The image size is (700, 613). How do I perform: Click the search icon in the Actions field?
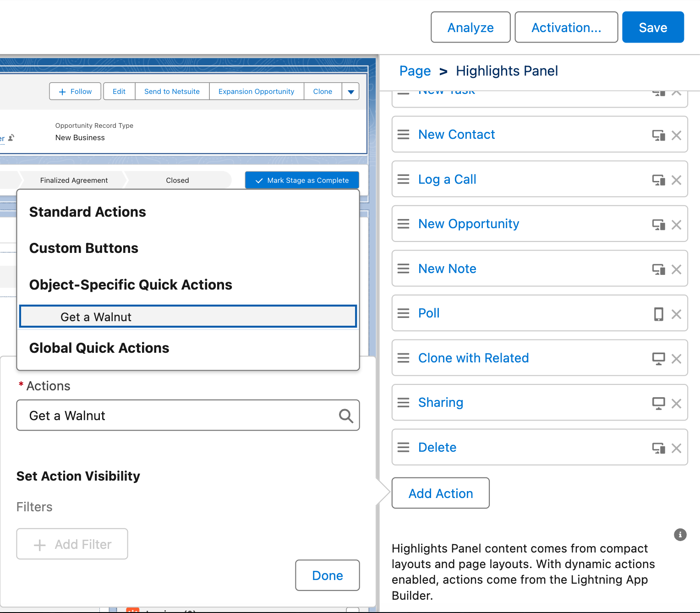346,416
